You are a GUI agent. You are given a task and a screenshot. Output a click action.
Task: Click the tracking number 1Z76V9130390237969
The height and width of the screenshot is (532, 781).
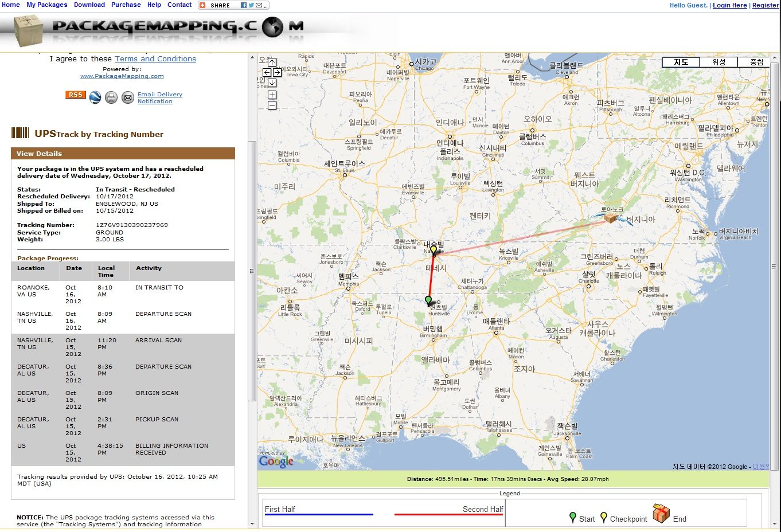point(132,225)
